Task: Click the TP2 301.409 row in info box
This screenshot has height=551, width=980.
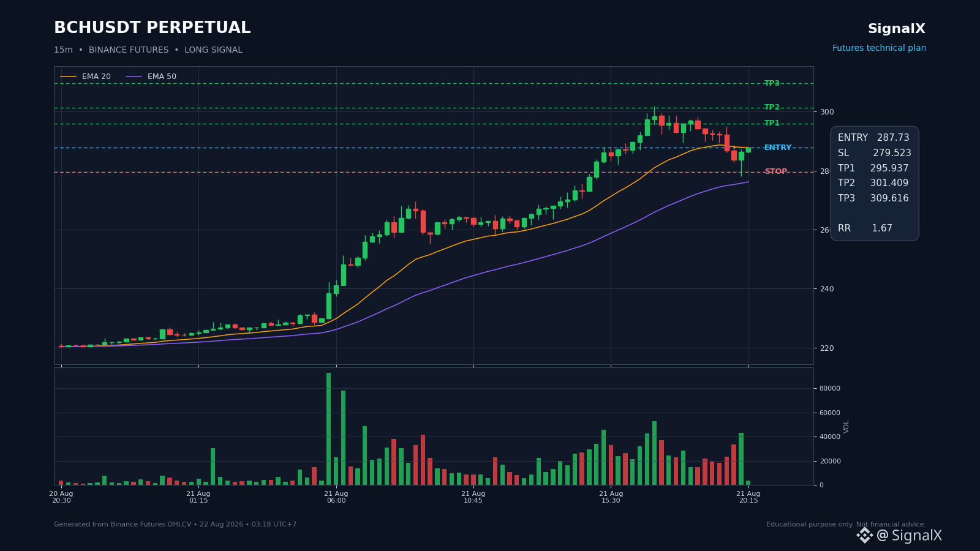Action: tap(873, 183)
